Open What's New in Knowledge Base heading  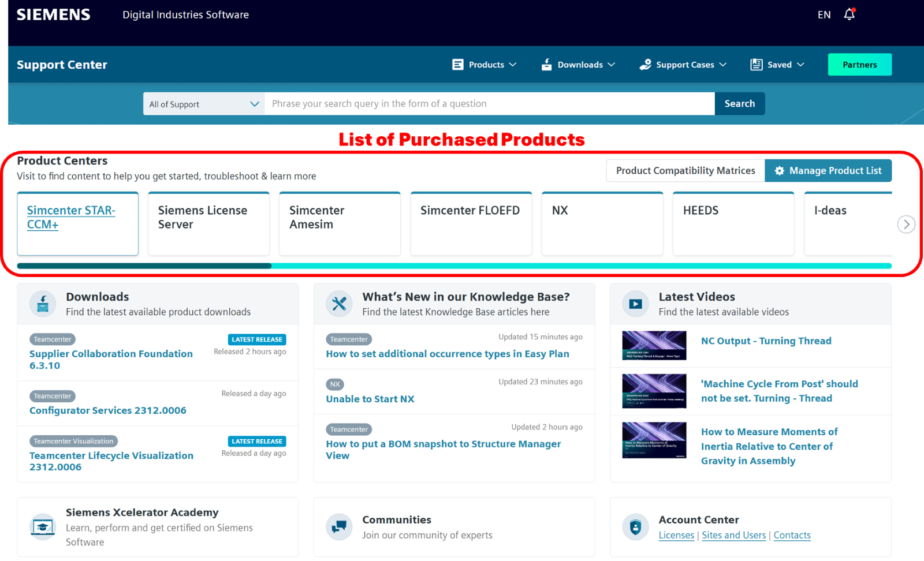(x=466, y=297)
